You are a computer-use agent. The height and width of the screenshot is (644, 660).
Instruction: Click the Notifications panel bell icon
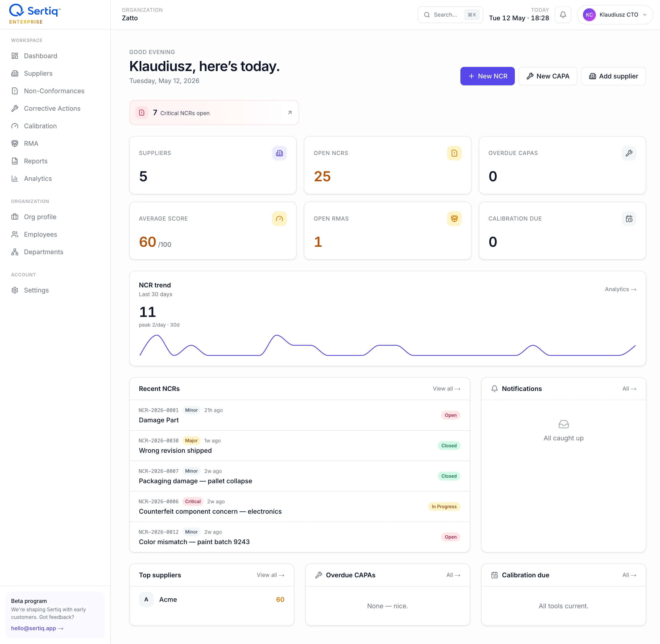pyautogui.click(x=494, y=389)
